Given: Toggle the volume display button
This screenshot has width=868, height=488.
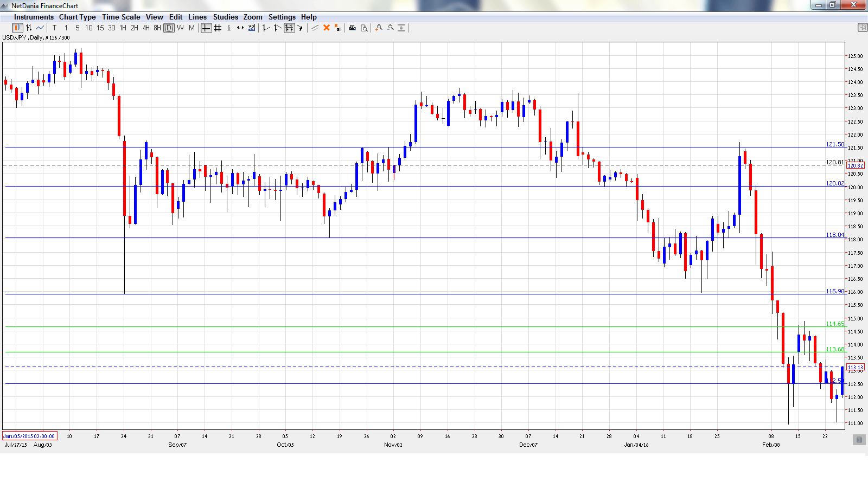Looking at the screenshot, I should pos(252,28).
